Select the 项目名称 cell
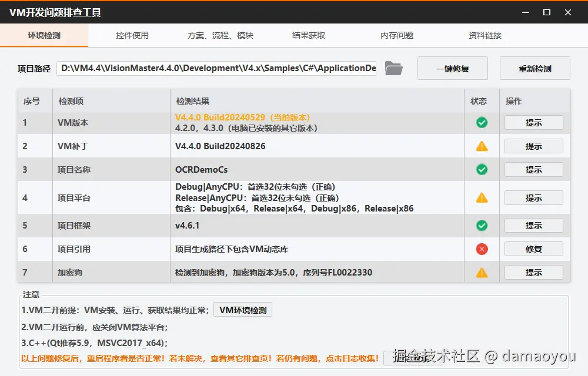The image size is (588, 376). click(x=111, y=170)
